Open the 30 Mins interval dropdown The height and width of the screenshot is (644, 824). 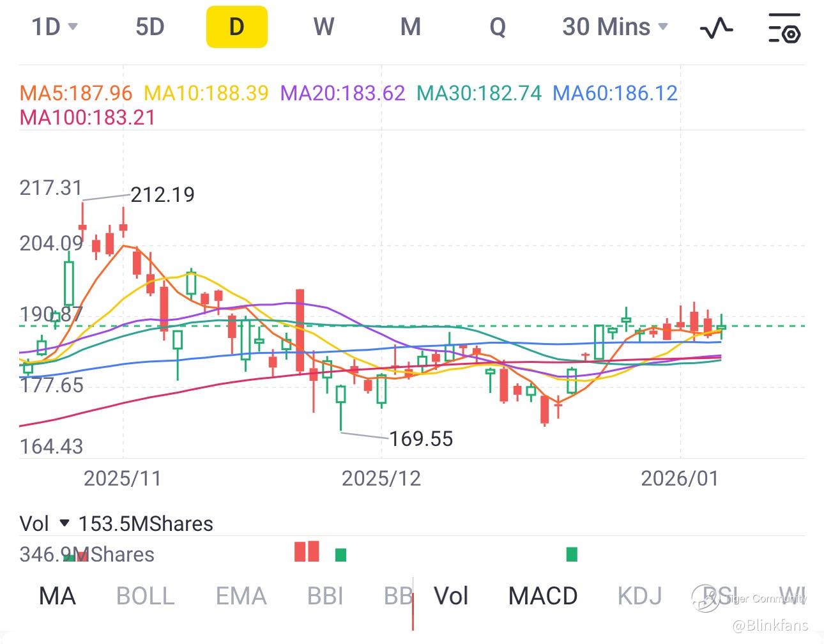(x=615, y=27)
